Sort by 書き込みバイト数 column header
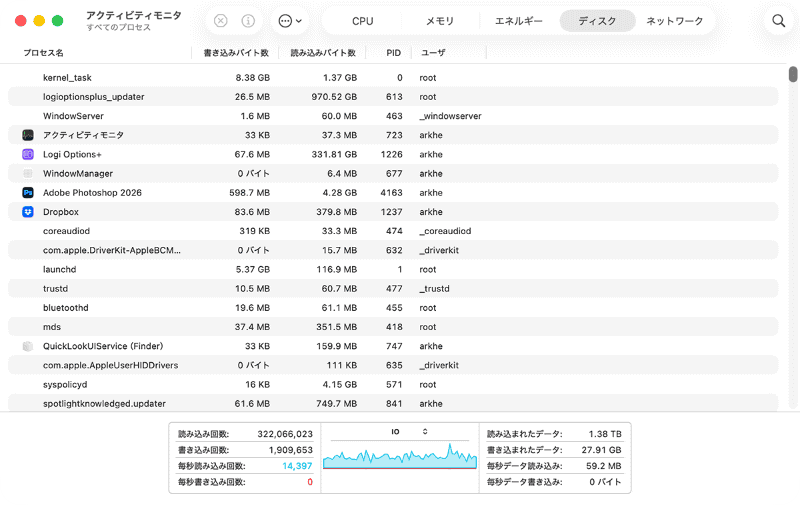The height and width of the screenshot is (505, 800). coord(236,53)
